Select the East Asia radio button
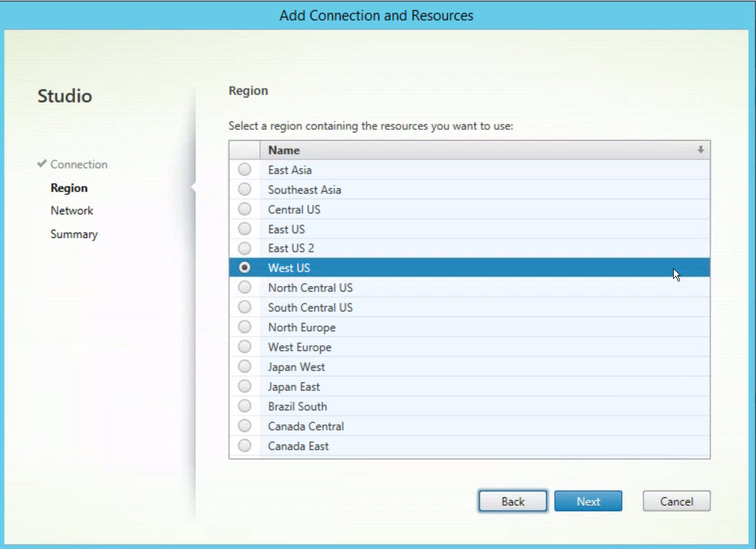 pyautogui.click(x=244, y=170)
